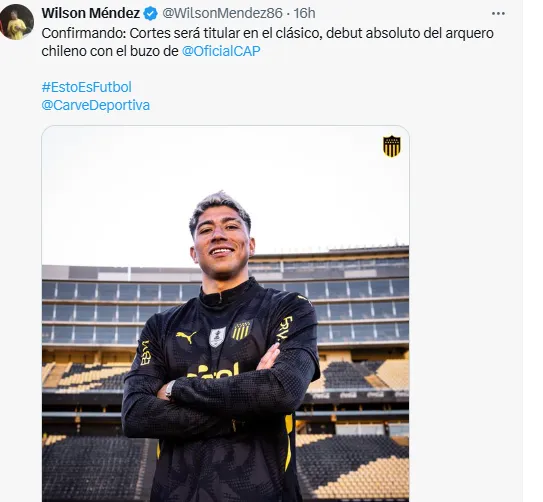The image size is (543, 502).
Task: Open Wilson Méndez's profile avatar picture
Action: point(16,21)
